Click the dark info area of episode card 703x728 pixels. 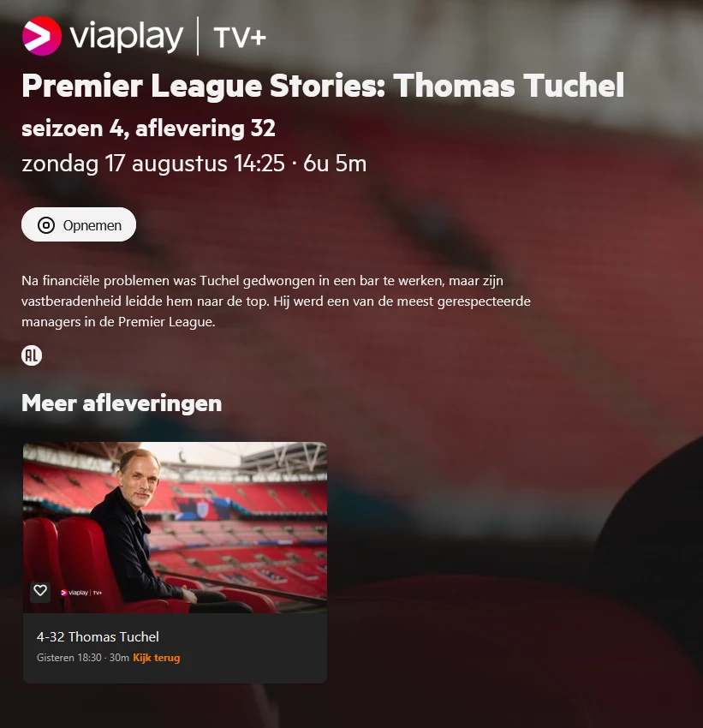pyautogui.click(x=175, y=647)
